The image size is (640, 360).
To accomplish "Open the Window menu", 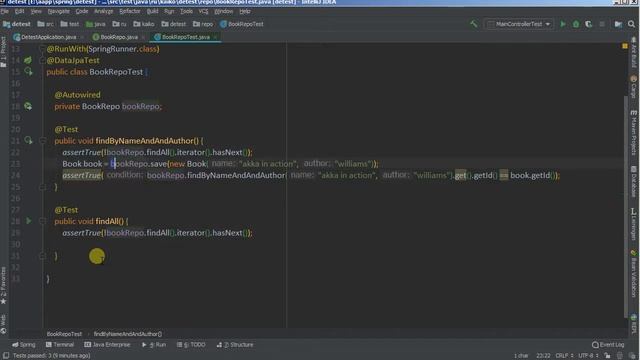I will [x=223, y=11].
